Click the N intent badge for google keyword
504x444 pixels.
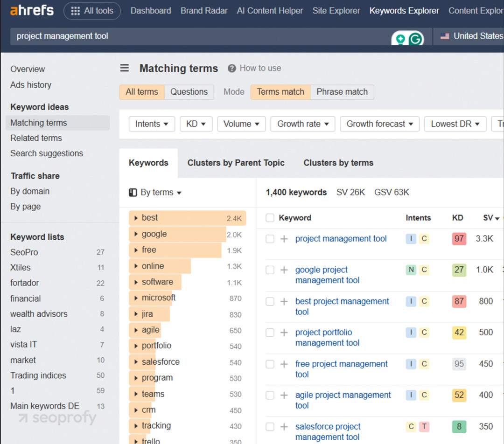tap(411, 270)
